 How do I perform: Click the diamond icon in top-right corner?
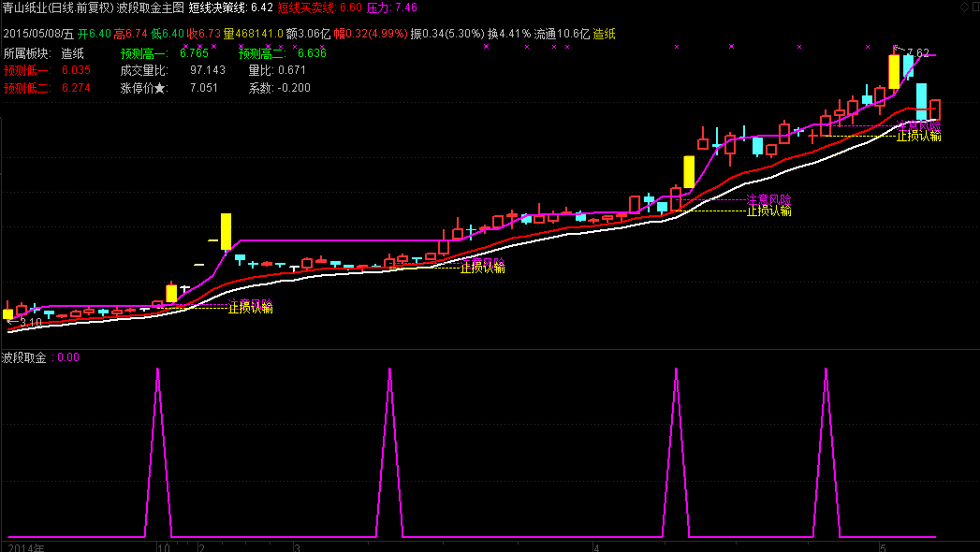(x=963, y=7)
